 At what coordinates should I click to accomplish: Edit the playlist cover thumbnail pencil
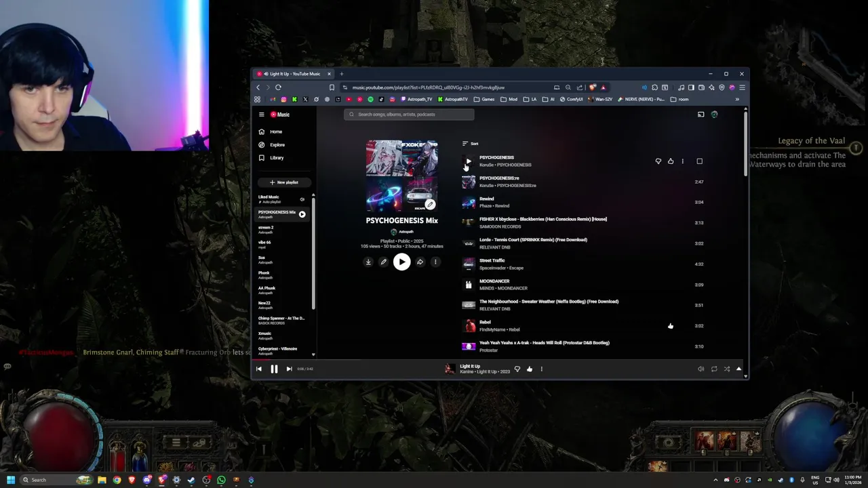click(x=430, y=204)
